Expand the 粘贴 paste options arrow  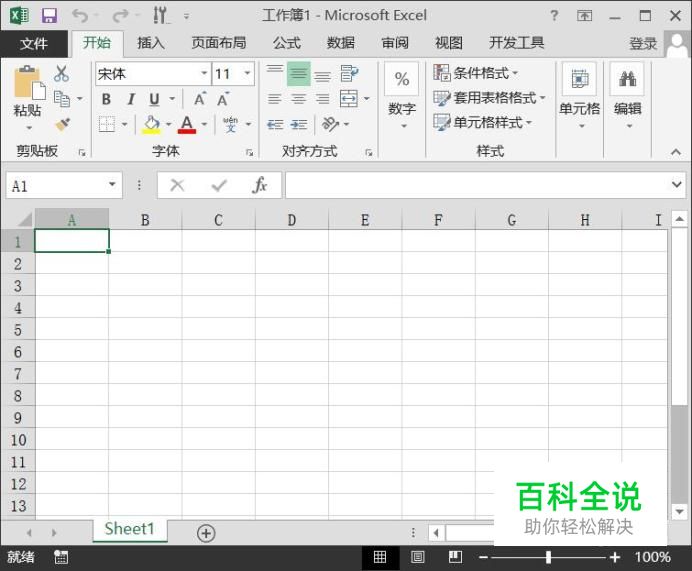point(29,128)
